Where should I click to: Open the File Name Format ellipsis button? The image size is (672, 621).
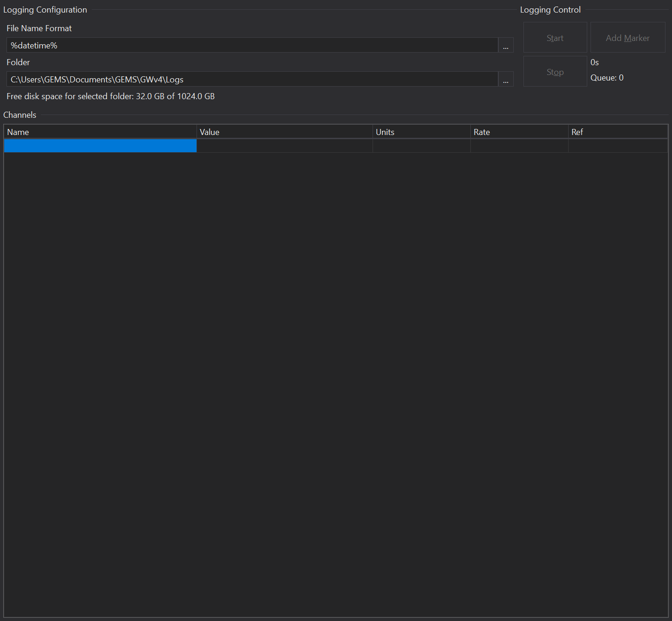click(x=506, y=45)
